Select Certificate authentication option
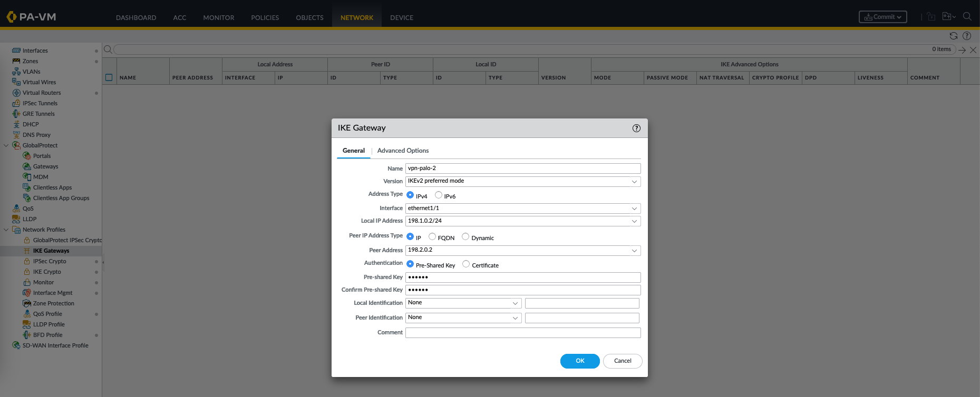 466,264
